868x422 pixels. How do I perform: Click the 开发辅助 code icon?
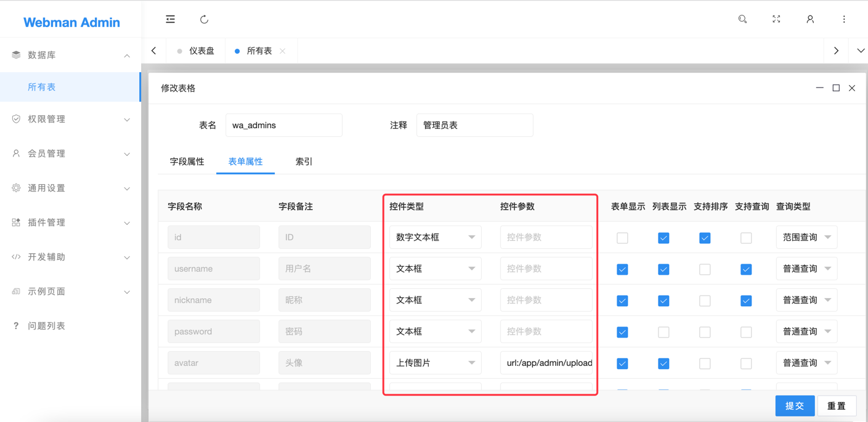[x=16, y=257]
